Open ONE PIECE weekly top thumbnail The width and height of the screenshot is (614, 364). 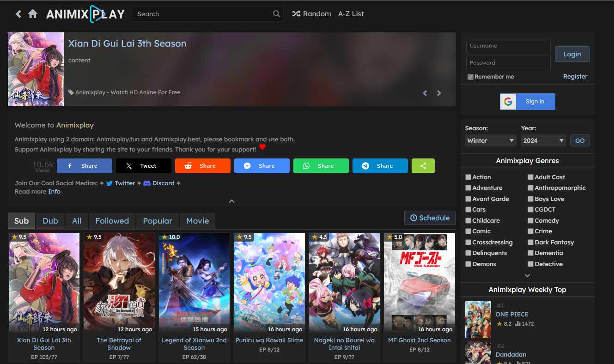[478, 320]
